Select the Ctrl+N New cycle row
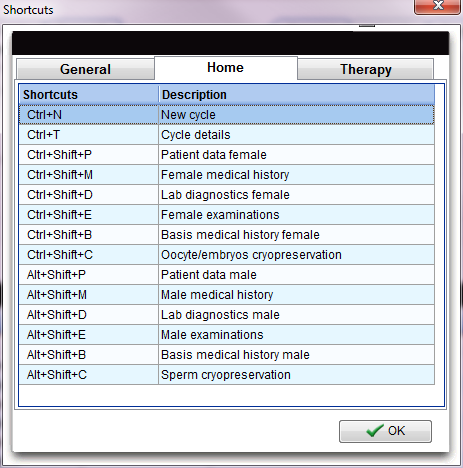This screenshot has width=463, height=468. tap(227, 115)
